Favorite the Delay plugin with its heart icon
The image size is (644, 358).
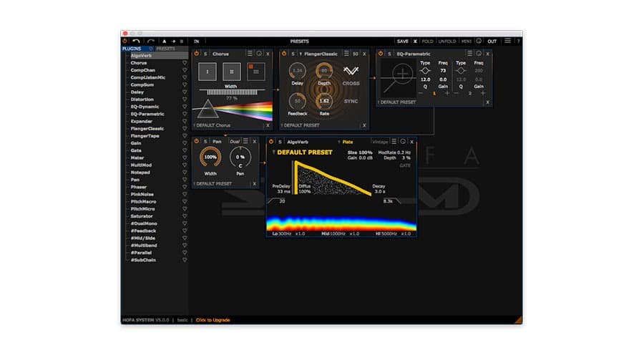185,92
